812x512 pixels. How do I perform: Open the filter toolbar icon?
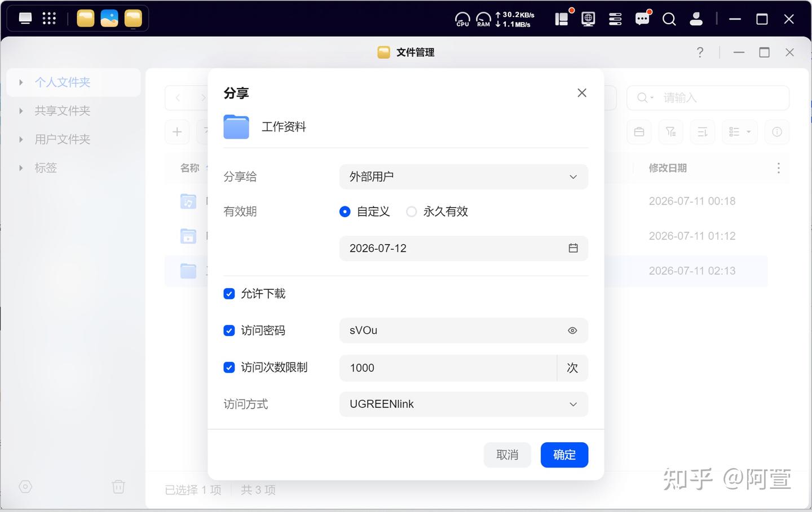[x=670, y=132]
